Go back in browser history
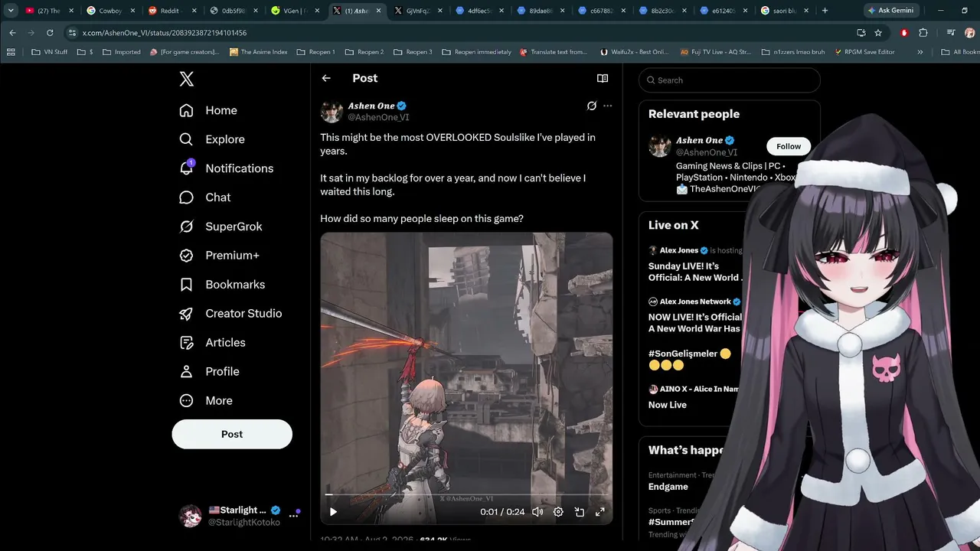Viewport: 980px width, 551px height. [x=12, y=33]
